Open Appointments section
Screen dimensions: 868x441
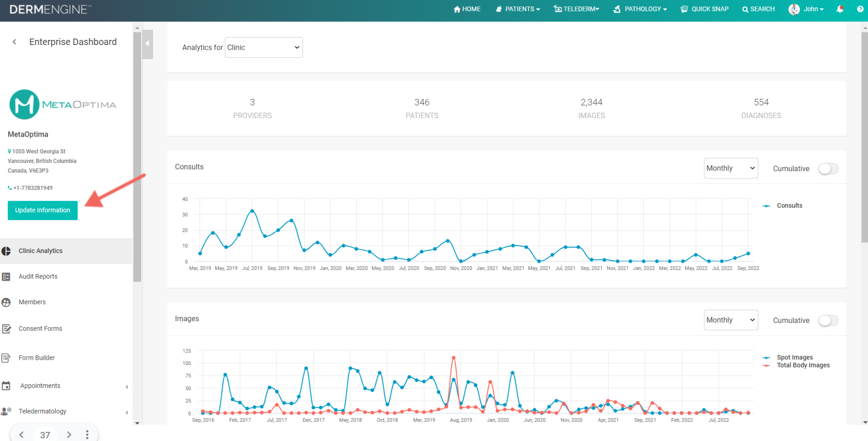pyautogui.click(x=40, y=386)
